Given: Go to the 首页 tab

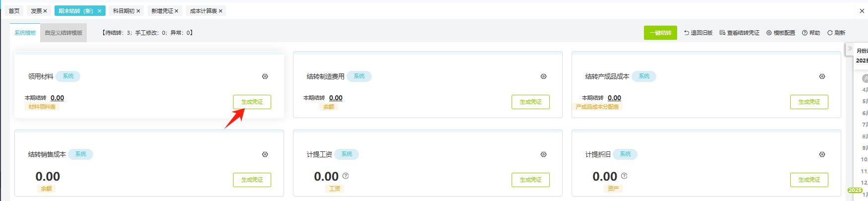Looking at the screenshot, I should 14,11.
